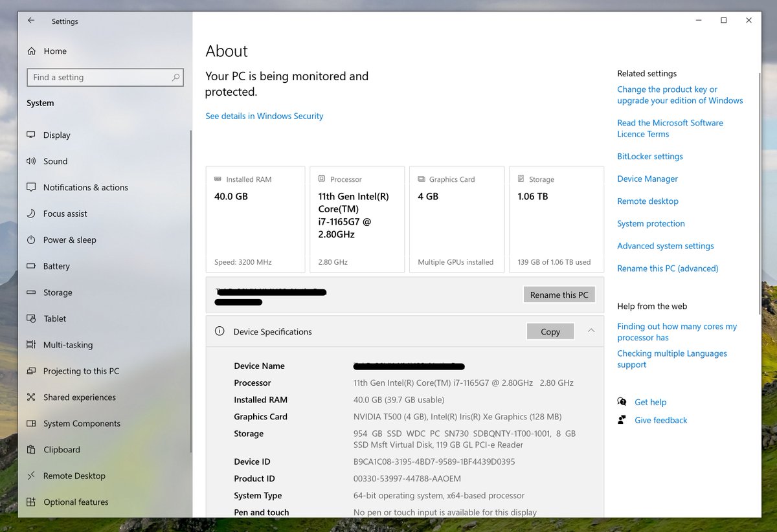Click '139 GB of 1.06 TB used' text

(x=554, y=262)
